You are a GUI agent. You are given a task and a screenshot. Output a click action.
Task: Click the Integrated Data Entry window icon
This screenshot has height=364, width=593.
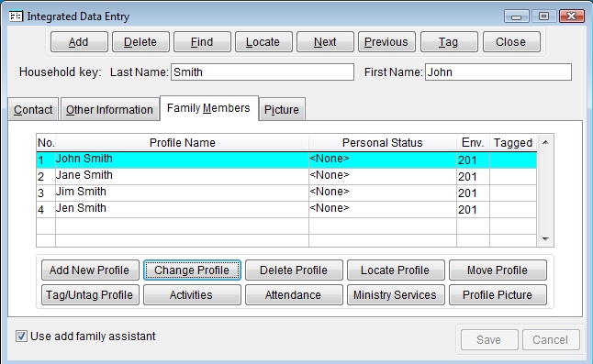tap(16, 17)
